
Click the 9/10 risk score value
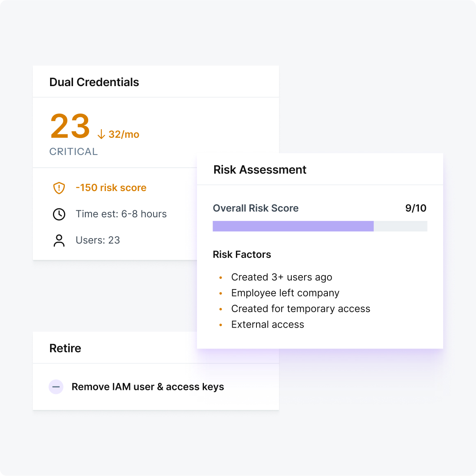click(416, 208)
